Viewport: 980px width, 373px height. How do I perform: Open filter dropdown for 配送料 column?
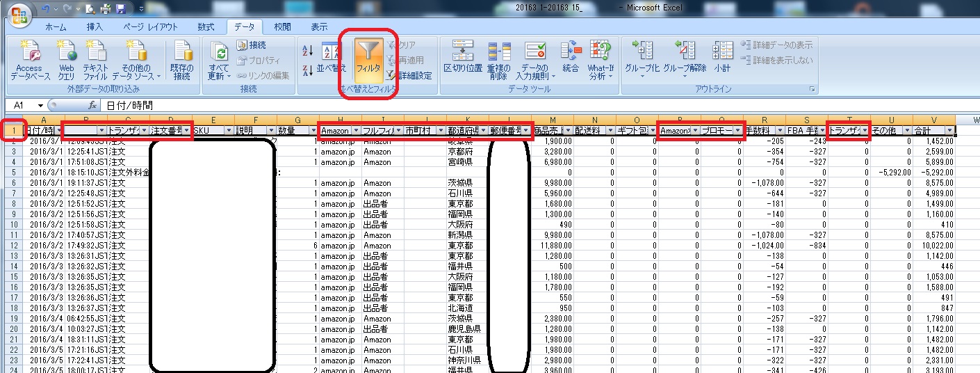pos(610,130)
